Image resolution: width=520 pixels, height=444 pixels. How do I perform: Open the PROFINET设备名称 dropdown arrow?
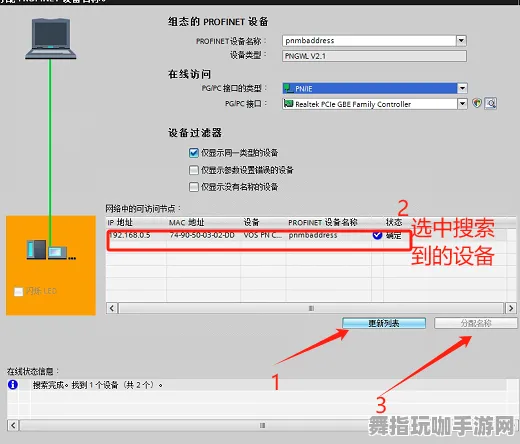tap(461, 41)
